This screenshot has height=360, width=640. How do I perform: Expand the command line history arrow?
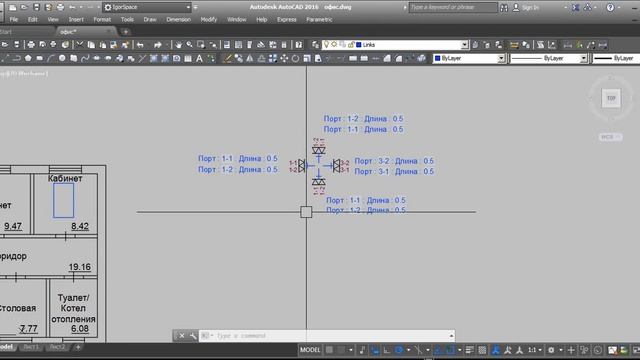point(451,336)
